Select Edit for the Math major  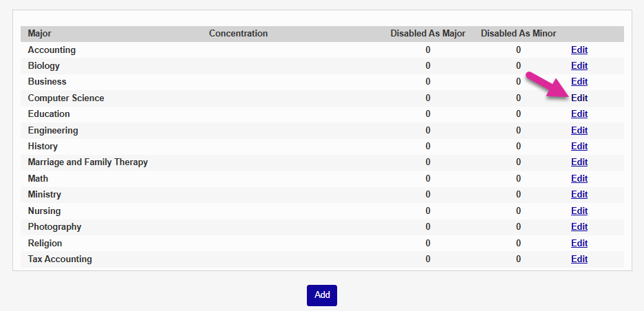(579, 178)
